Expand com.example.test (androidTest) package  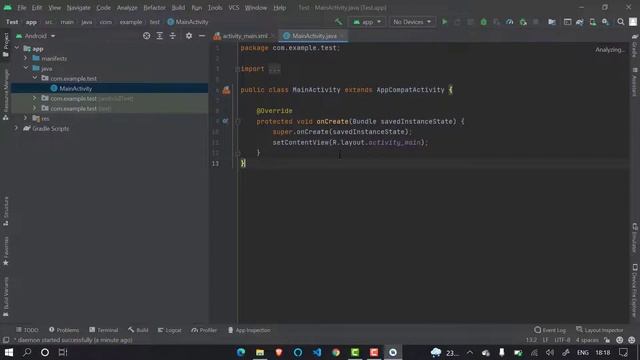point(35,98)
